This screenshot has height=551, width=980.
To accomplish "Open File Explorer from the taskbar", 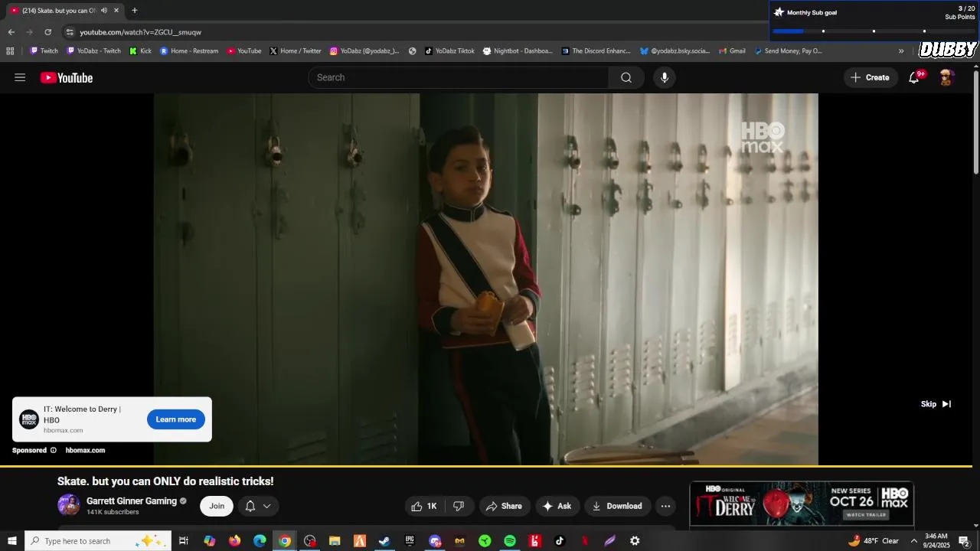I will 335,541.
